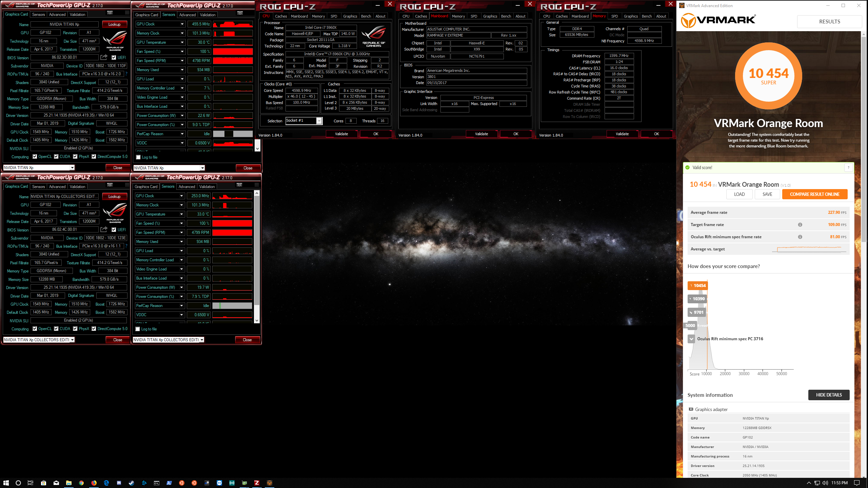
Task: Click OK in CPU-Z Memory window
Action: 656,134
